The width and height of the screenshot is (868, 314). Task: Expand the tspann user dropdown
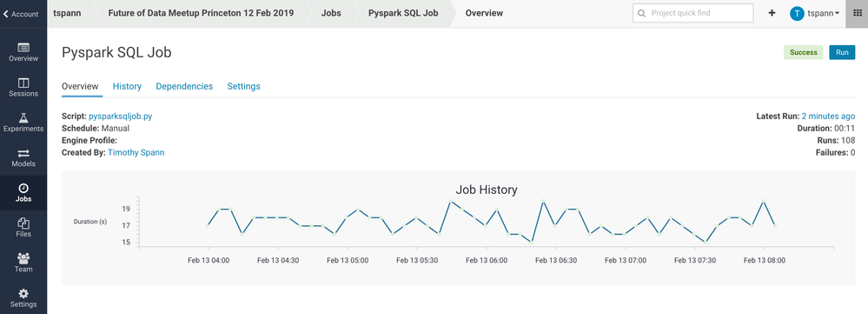[x=823, y=13]
